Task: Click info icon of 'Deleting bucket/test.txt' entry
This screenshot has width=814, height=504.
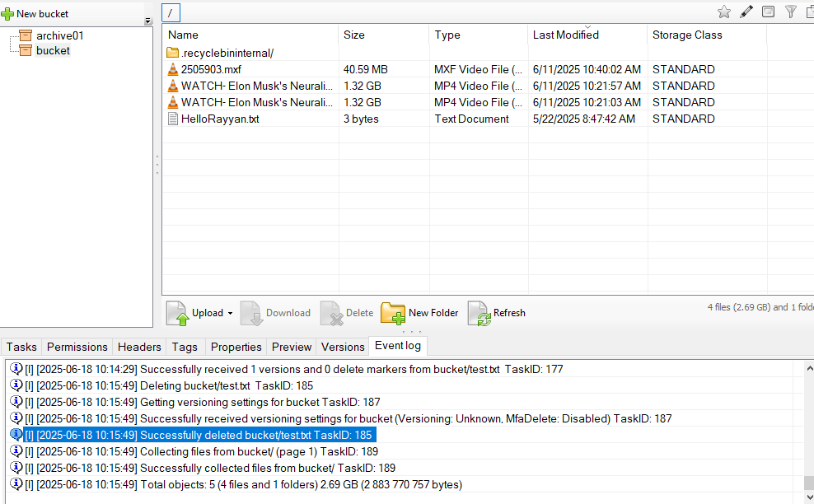Action: (x=16, y=385)
